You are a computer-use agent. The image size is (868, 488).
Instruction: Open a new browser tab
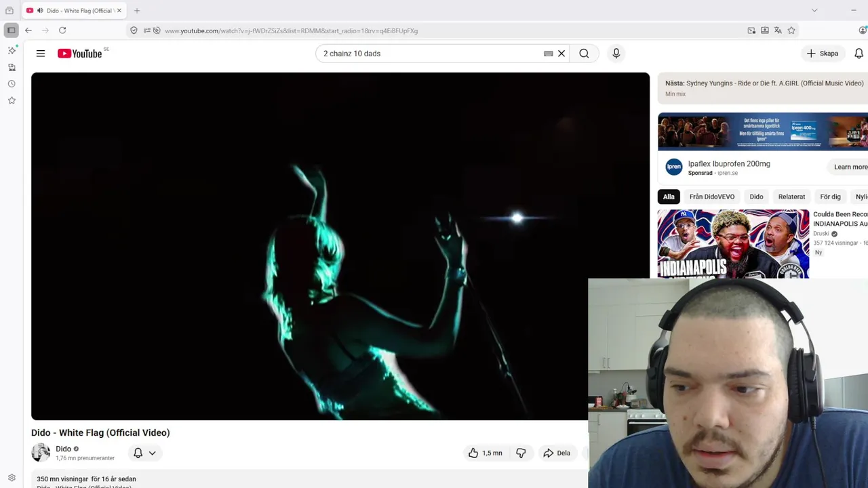pyautogui.click(x=137, y=10)
